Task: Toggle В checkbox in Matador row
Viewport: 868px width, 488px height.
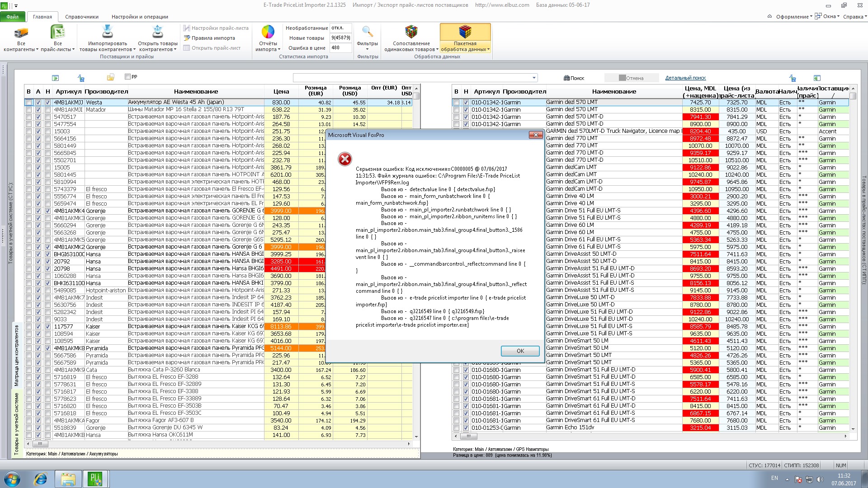Action: pyautogui.click(x=28, y=110)
